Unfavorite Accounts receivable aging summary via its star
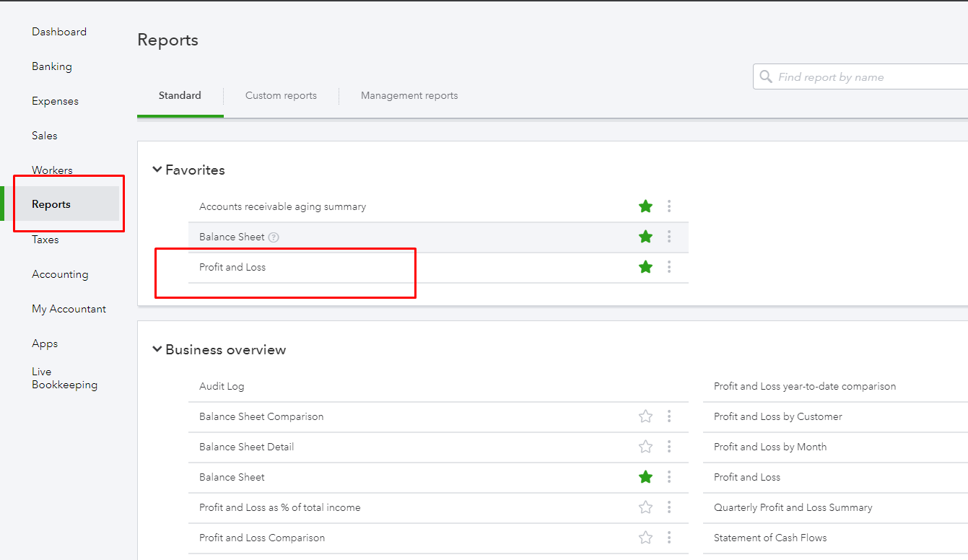The height and width of the screenshot is (560, 968). tap(645, 206)
